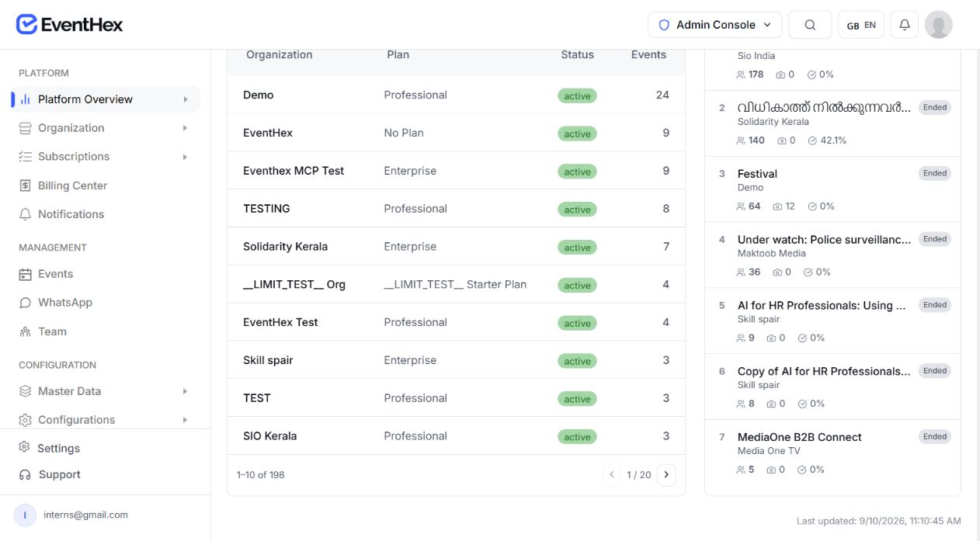The height and width of the screenshot is (541, 980).
Task: Open the Demo organization row
Action: 456,95
